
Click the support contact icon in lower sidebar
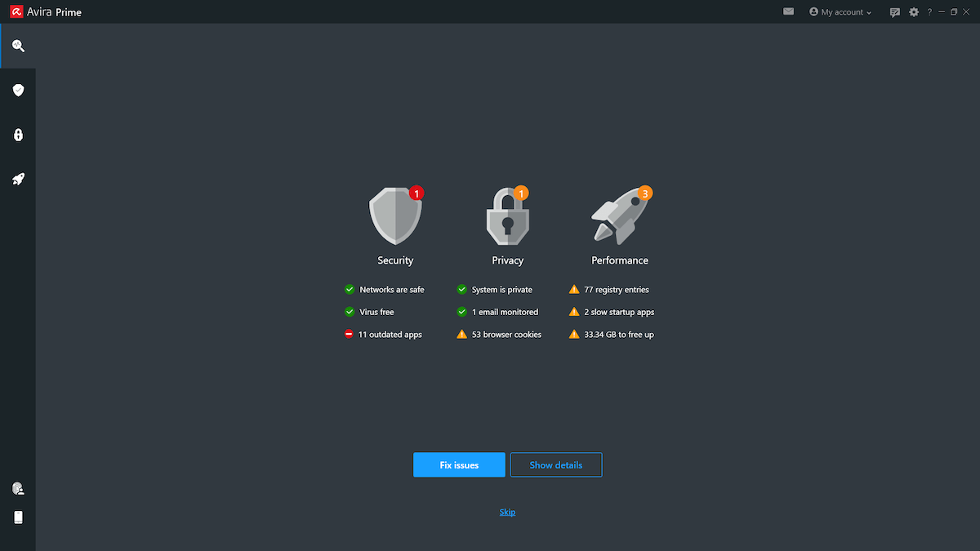coord(18,487)
